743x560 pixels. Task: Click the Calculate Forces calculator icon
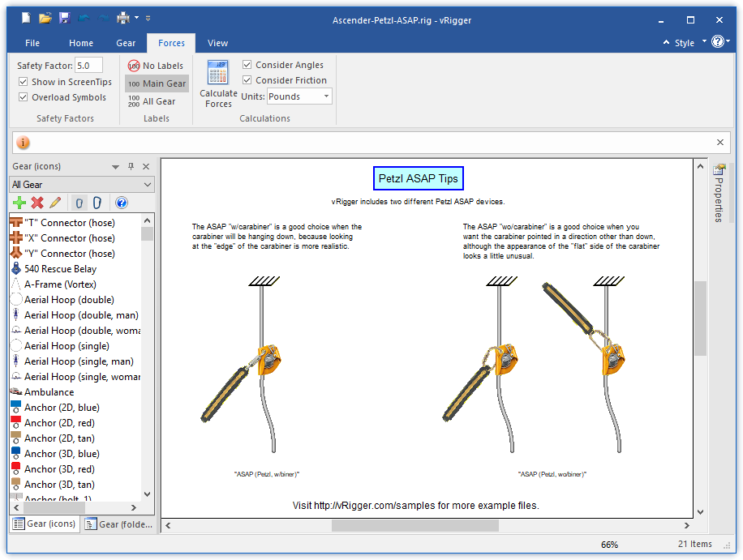[x=217, y=74]
